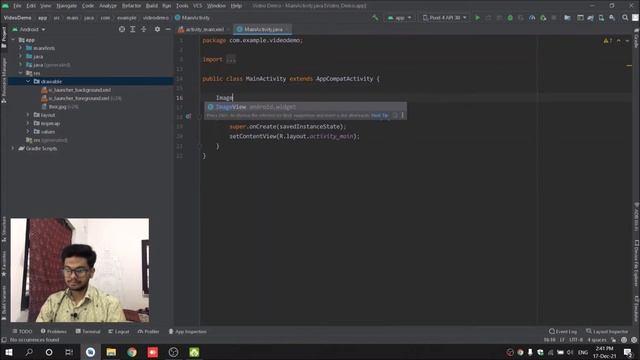Open the Pixel 4 API 30 device dropdown
Screen dimensions: 640x360
(x=444, y=18)
